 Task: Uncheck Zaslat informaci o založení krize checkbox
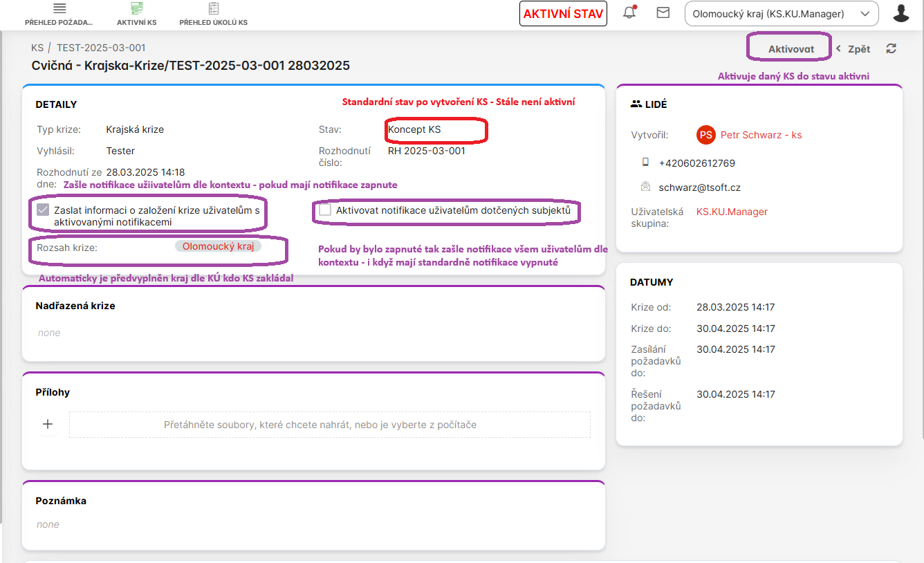[x=44, y=210]
